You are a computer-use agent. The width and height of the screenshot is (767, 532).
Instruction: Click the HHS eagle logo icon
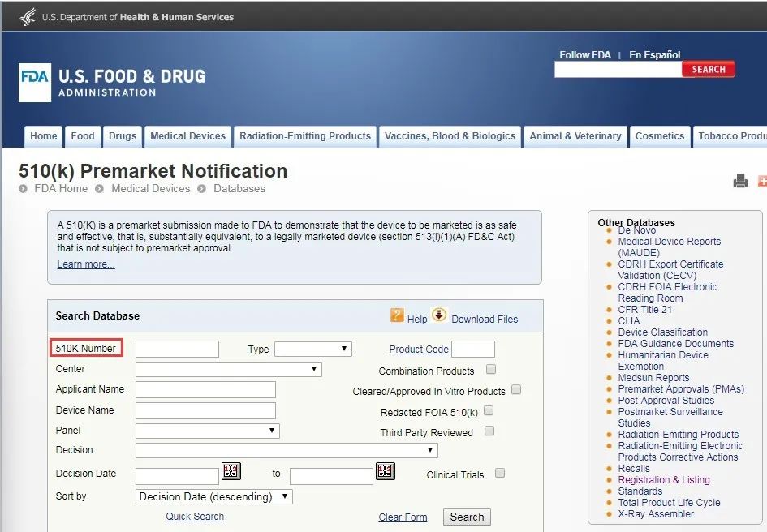(x=27, y=16)
